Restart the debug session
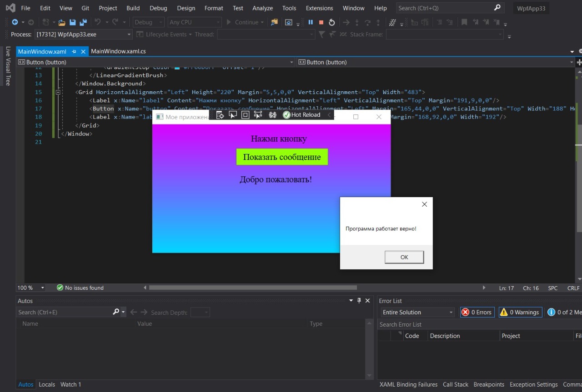The width and height of the screenshot is (582, 392). pyautogui.click(x=332, y=22)
